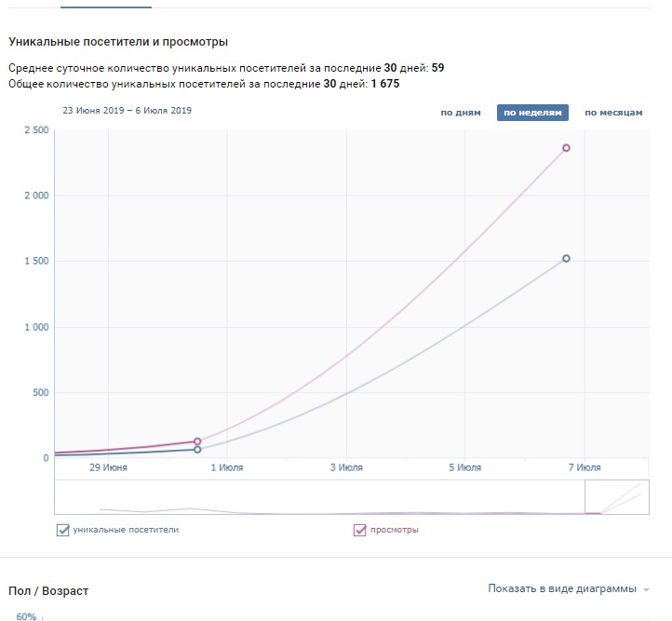The image size is (672, 621).
Task: Click the "Уникальные посетители и просмотры" heading
Action: [x=118, y=42]
